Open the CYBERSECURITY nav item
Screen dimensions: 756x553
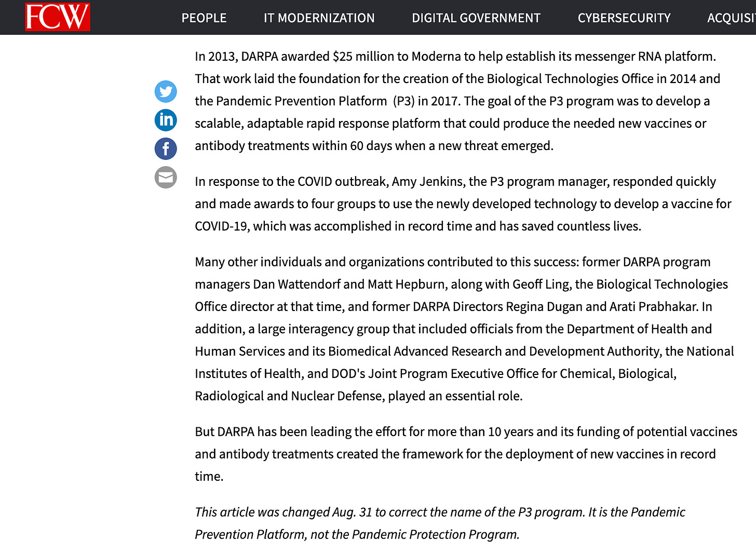click(x=624, y=18)
